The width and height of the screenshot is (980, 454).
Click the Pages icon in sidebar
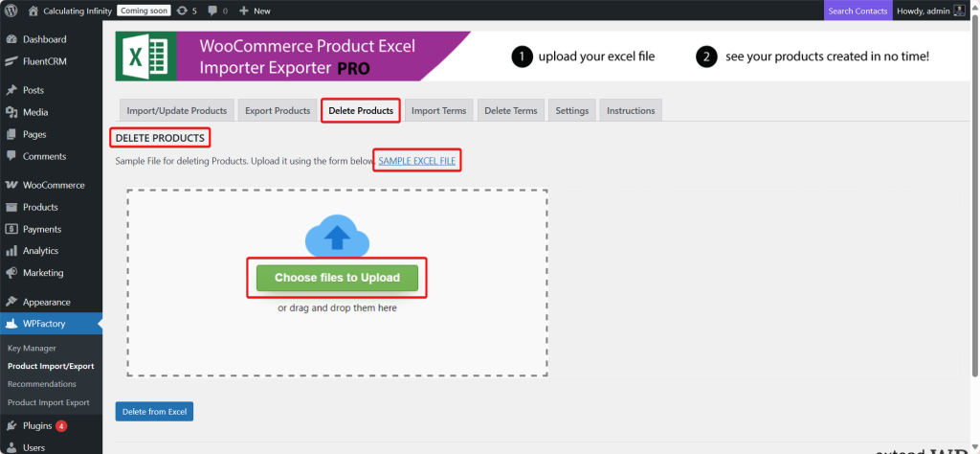(11, 134)
